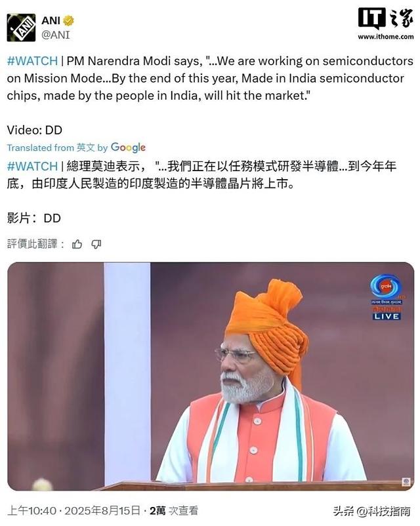Click the gold verified badge beside ANI
420x526 pixels.
click(x=68, y=21)
